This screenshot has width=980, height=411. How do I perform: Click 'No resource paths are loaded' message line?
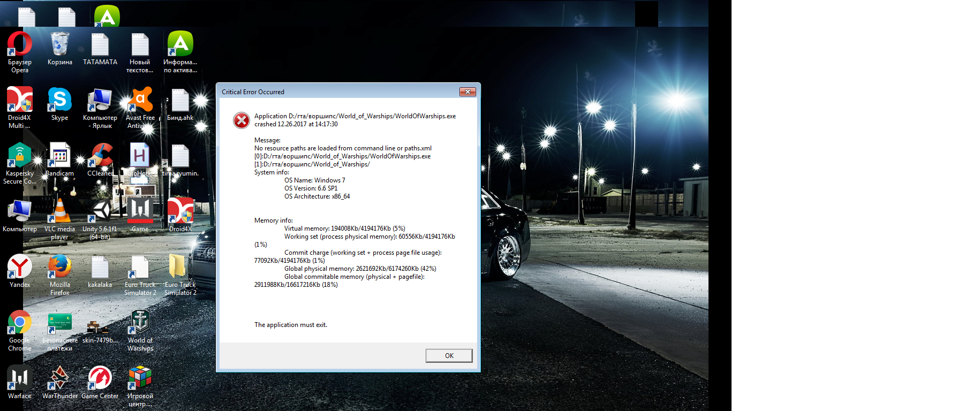343,148
